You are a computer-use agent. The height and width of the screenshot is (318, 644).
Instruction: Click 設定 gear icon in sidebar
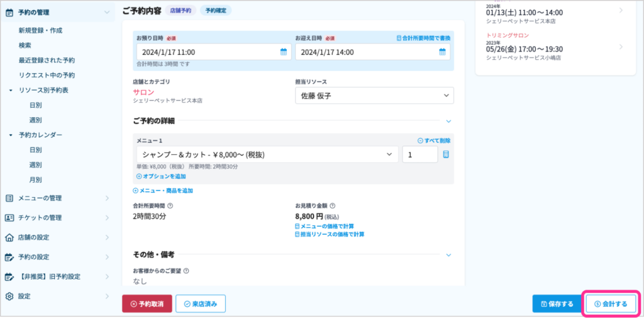click(x=9, y=296)
